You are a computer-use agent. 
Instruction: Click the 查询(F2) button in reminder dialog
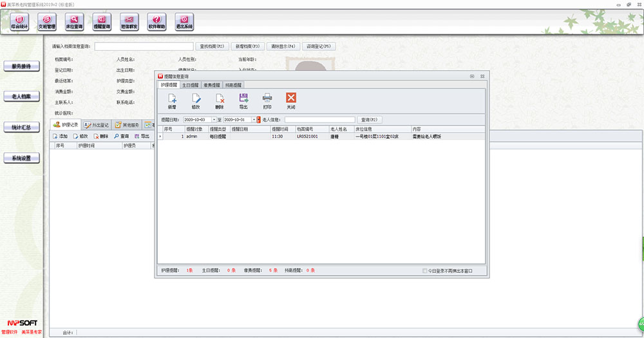pyautogui.click(x=372, y=120)
